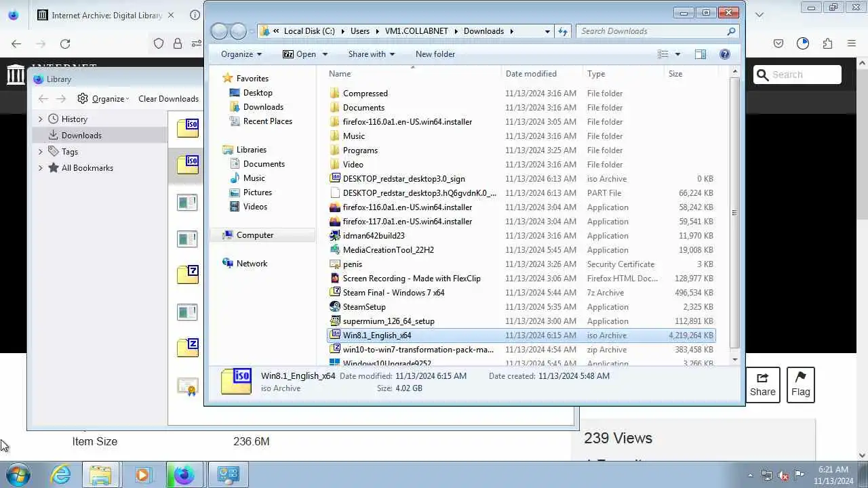Open Windows Media Player from the taskbar

click(x=142, y=474)
